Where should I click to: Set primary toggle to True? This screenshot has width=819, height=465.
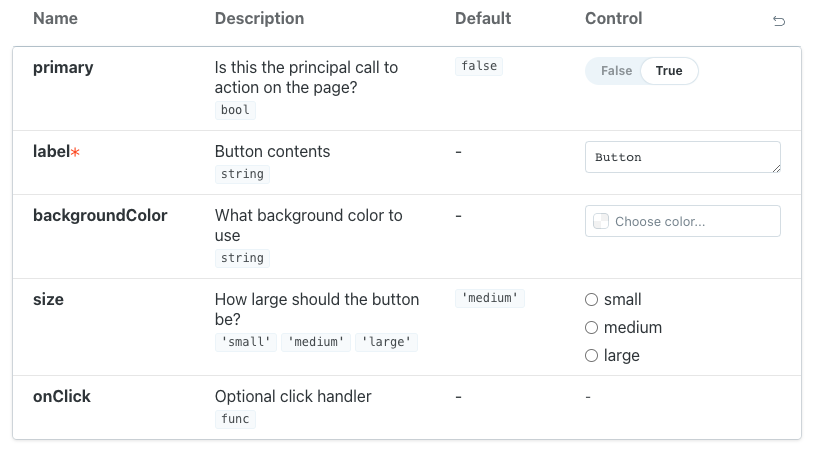point(669,71)
